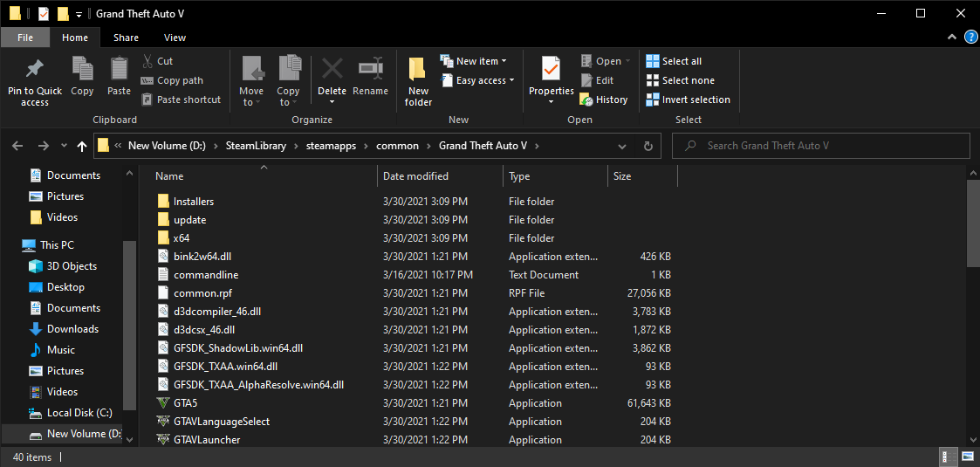
Task: Switch to large thumbnails view in status bar
Action: tap(968, 456)
